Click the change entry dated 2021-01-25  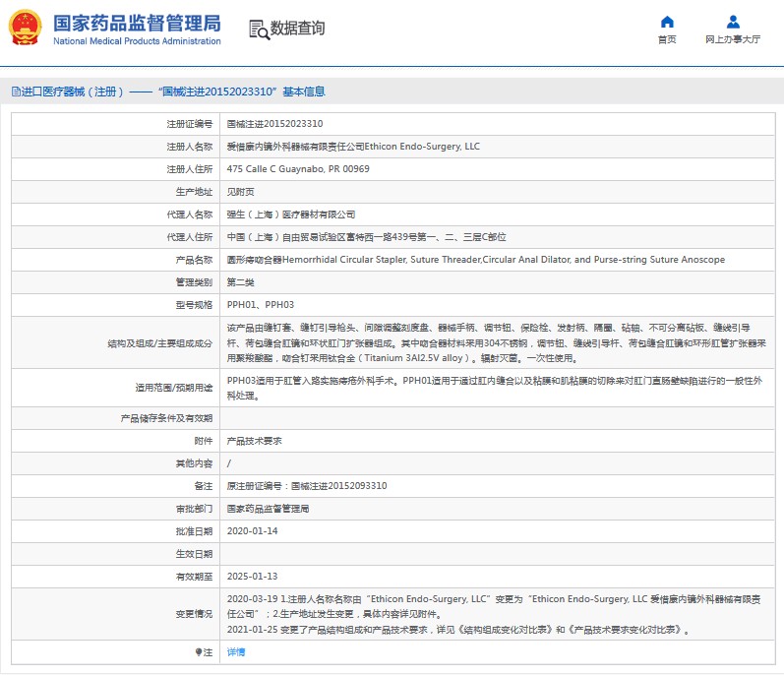tap(458, 630)
